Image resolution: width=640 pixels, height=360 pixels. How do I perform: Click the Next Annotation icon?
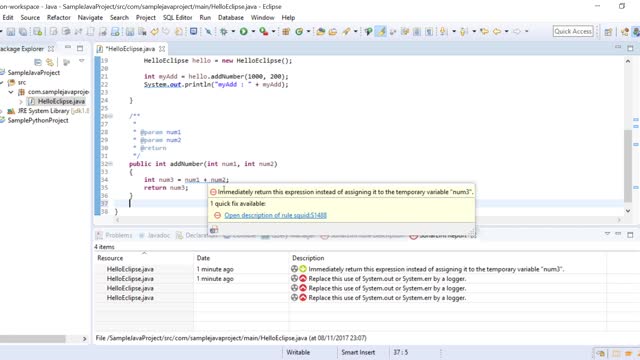[443, 31]
